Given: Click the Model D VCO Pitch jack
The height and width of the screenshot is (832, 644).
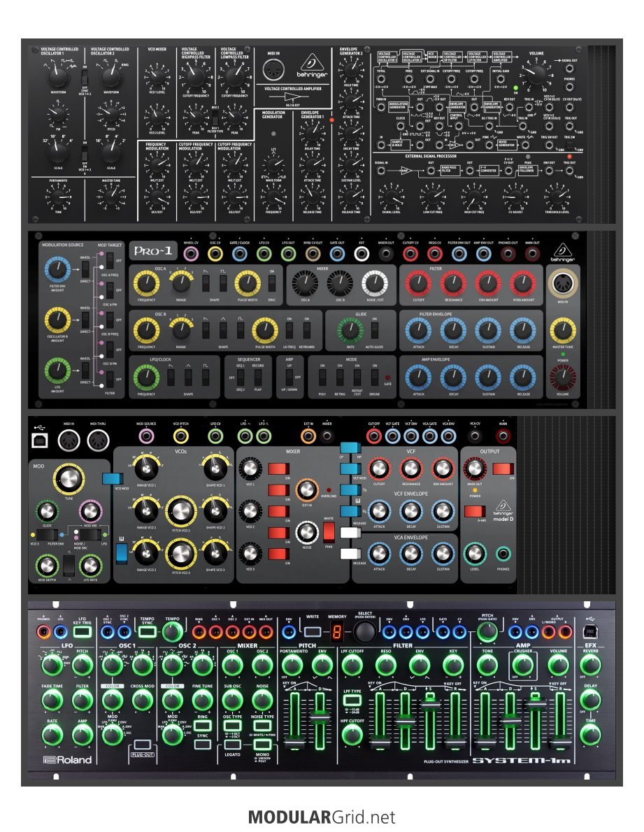Looking at the screenshot, I should (181, 436).
